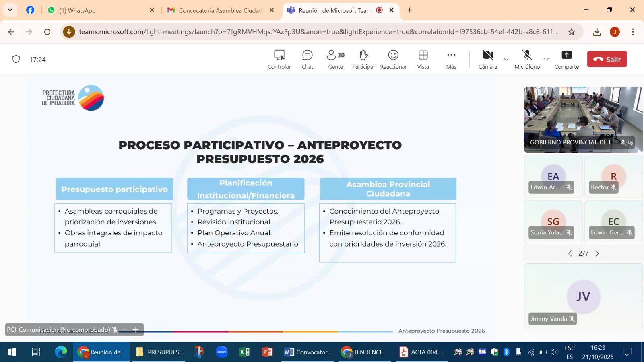The image size is (644, 362).
Task: Unmute the Micrófono
Action: (x=527, y=59)
